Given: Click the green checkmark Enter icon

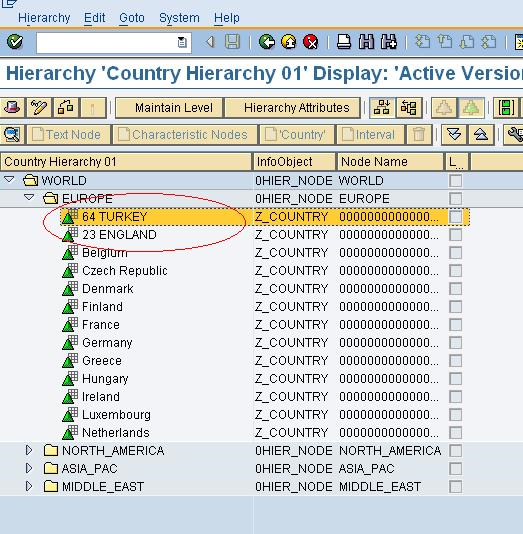Looking at the screenshot, I should pos(15,42).
